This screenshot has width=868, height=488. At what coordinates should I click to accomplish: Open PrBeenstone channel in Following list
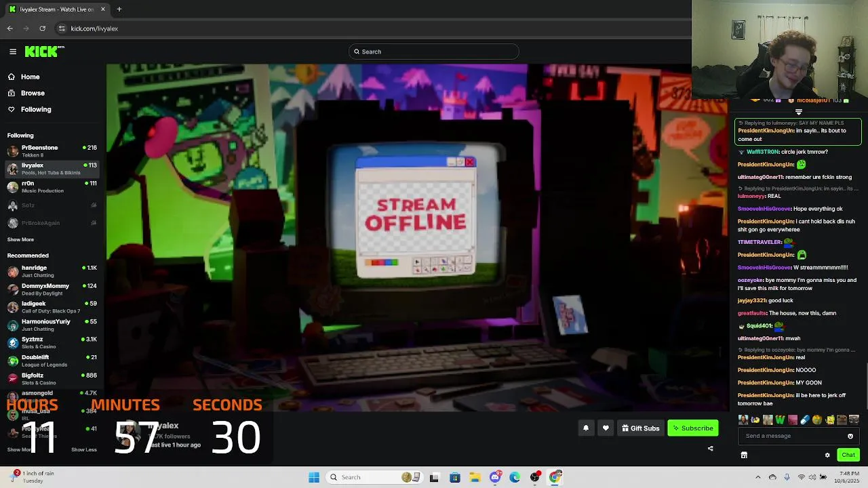coord(52,150)
